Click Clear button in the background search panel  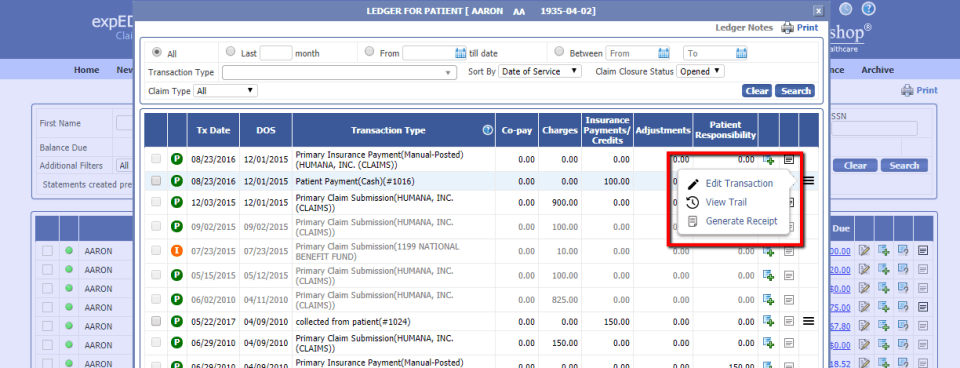pyautogui.click(x=855, y=165)
